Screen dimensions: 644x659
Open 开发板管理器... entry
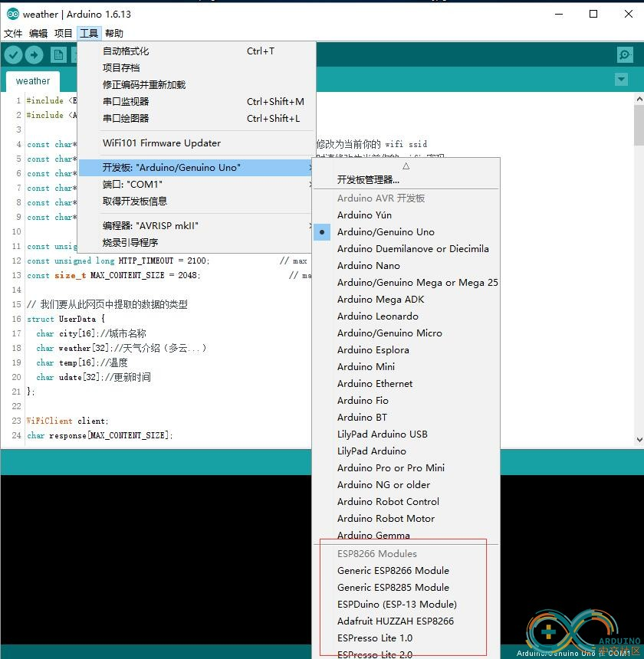(406, 180)
